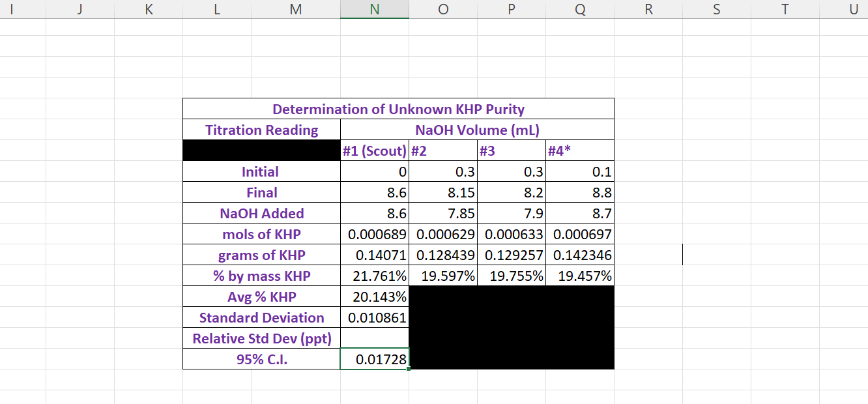Select column N header
Viewport: 868px width, 404px height.
(x=375, y=10)
